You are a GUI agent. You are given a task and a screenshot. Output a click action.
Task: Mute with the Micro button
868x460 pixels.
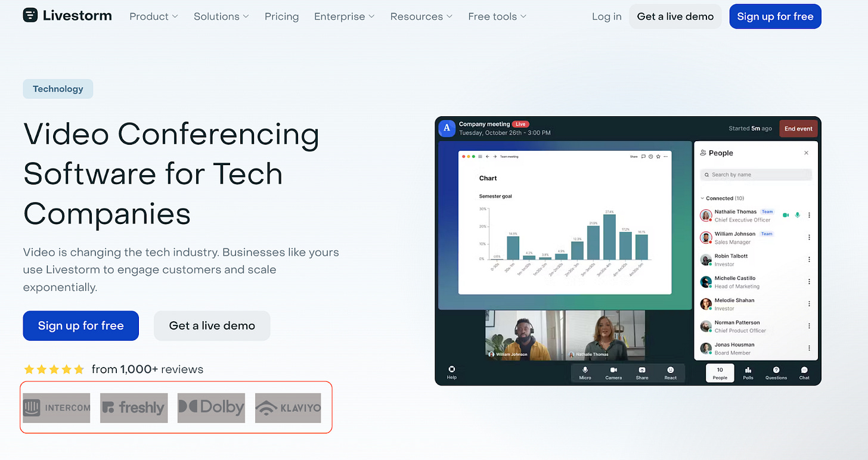pyautogui.click(x=585, y=373)
